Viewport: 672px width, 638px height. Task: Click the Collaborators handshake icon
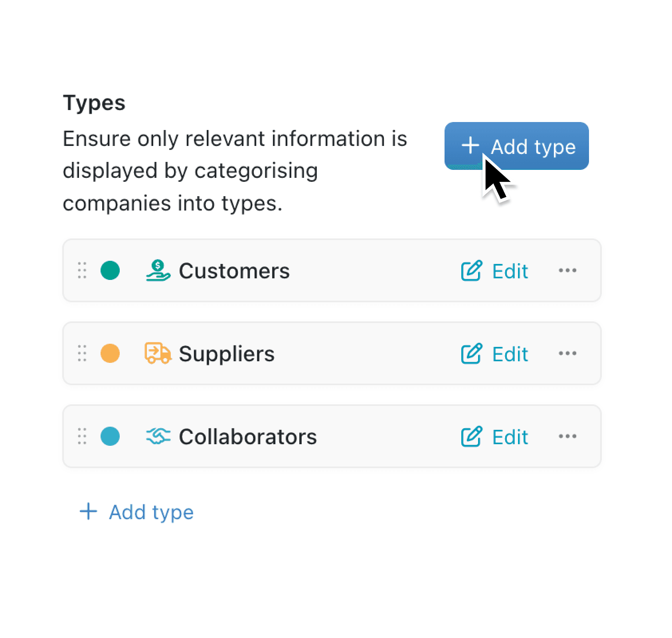click(158, 436)
